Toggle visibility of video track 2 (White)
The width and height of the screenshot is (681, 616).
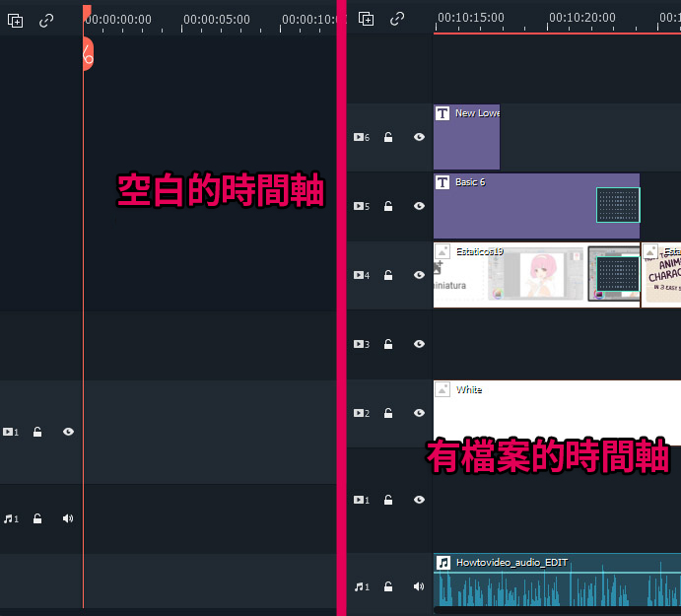pyautogui.click(x=419, y=414)
